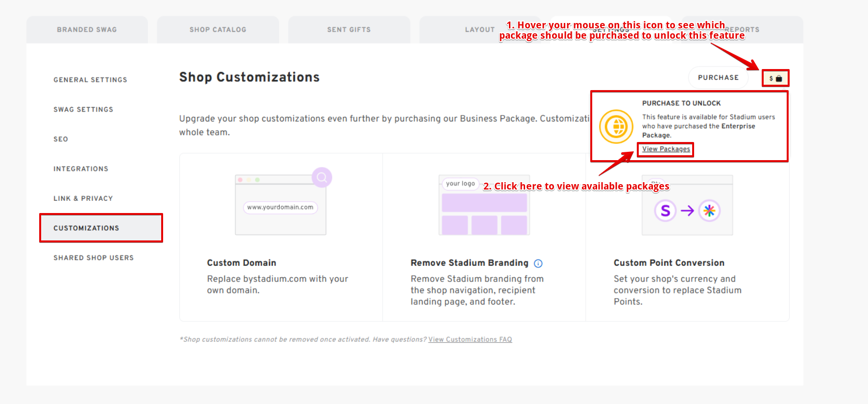
Task: Click the dollar bag package icon
Action: [x=775, y=78]
